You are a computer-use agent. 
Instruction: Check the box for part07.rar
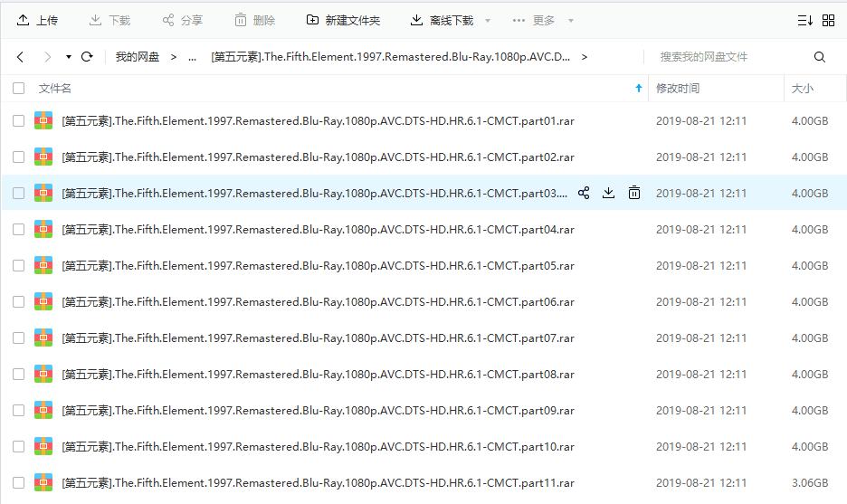pos(19,338)
